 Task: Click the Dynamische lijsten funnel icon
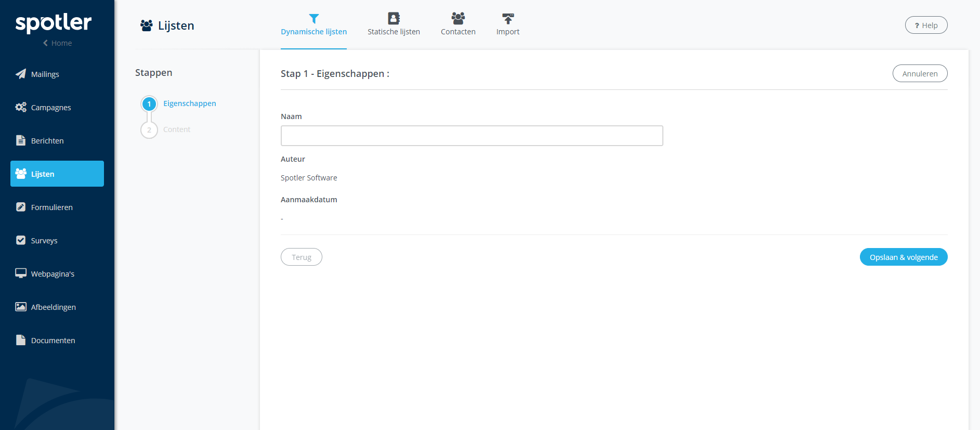pyautogui.click(x=313, y=19)
